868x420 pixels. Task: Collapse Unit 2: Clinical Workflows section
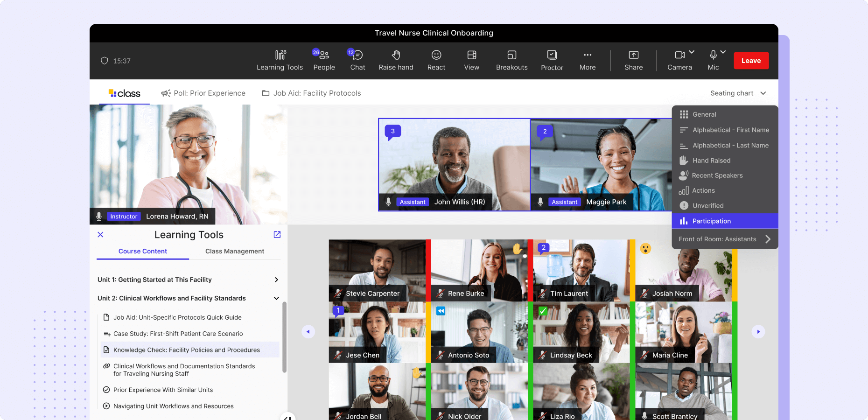pyautogui.click(x=276, y=298)
